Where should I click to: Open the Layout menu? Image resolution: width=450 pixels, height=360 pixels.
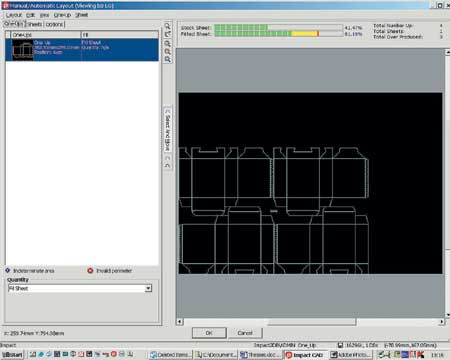tap(14, 15)
